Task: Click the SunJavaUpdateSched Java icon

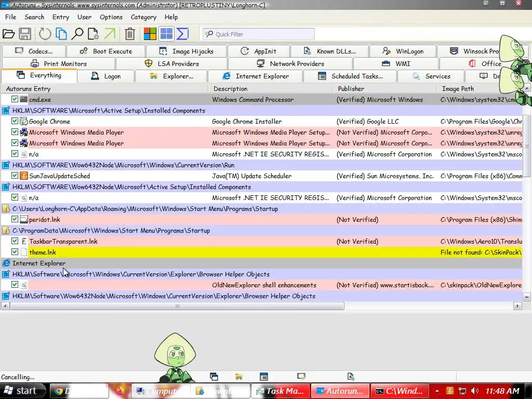Action: pos(24,176)
